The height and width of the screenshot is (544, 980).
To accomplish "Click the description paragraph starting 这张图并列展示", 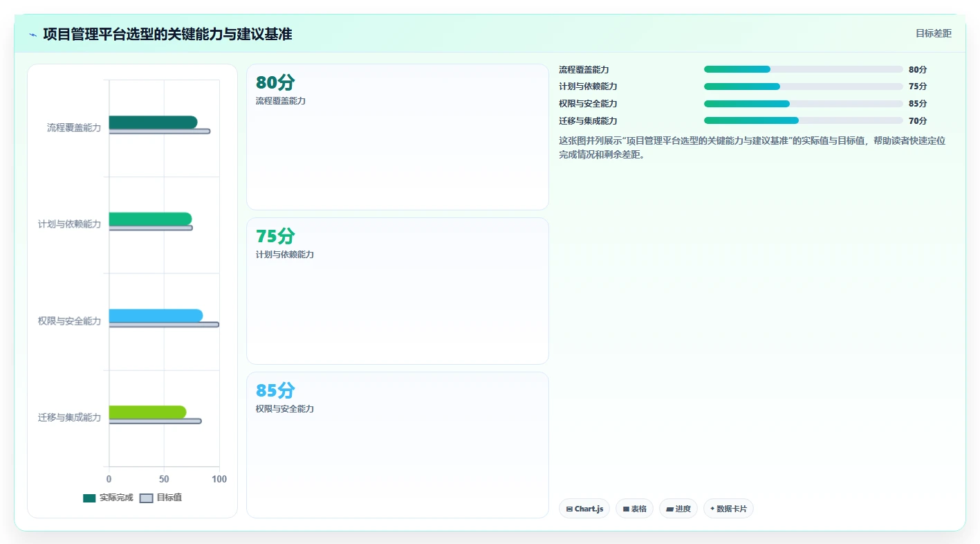I will [752, 147].
